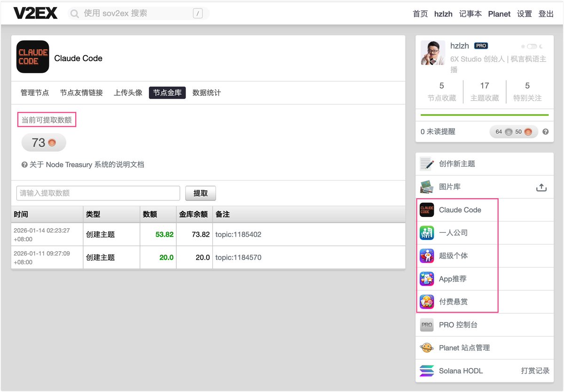Click the 请输入提取数额 input field
The width and height of the screenshot is (564, 392).
tap(98, 193)
